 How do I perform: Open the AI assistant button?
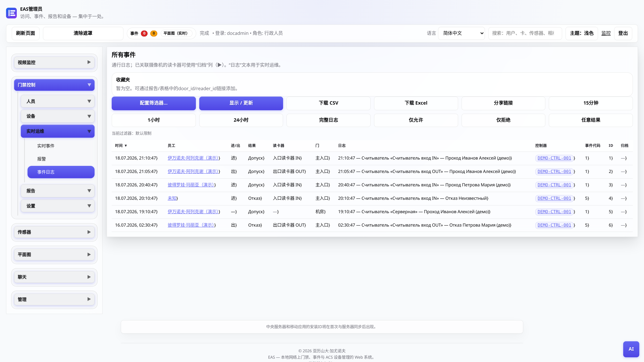pyautogui.click(x=631, y=349)
